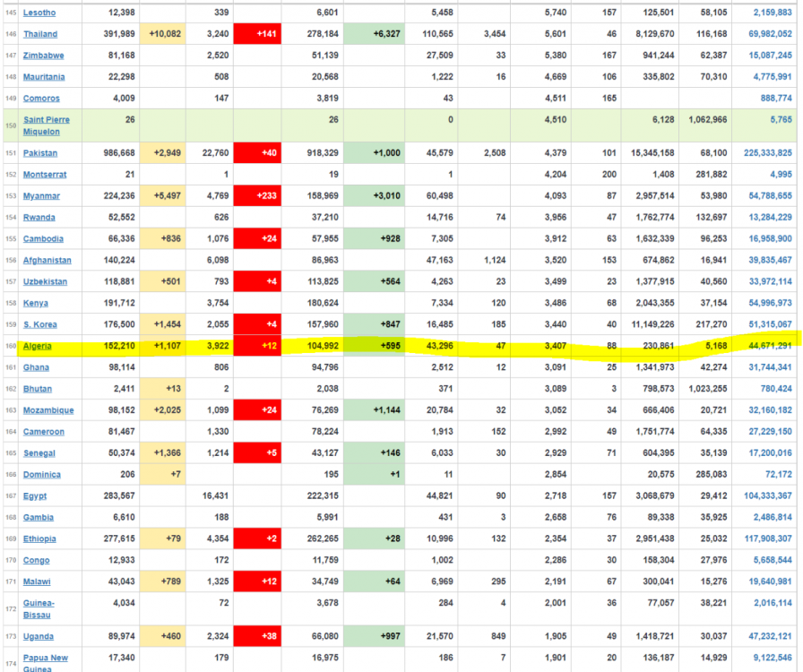Go to the Papua New Guinea link

pyautogui.click(x=46, y=663)
